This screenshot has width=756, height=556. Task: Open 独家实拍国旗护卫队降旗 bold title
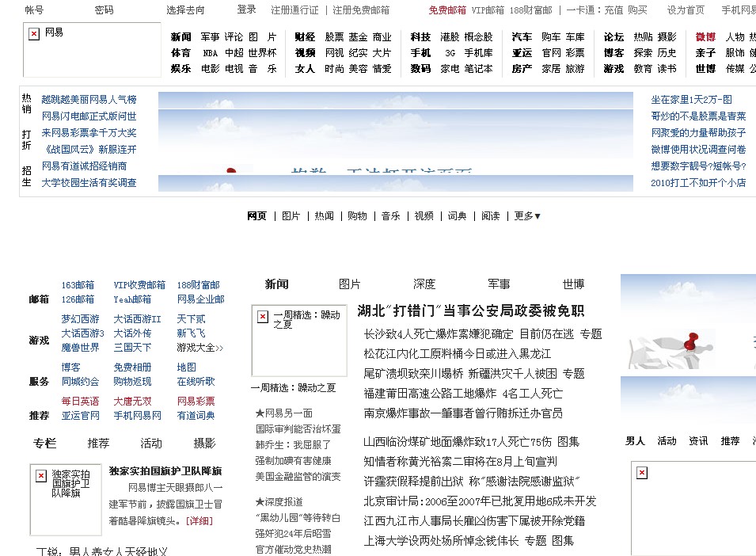coord(165,470)
